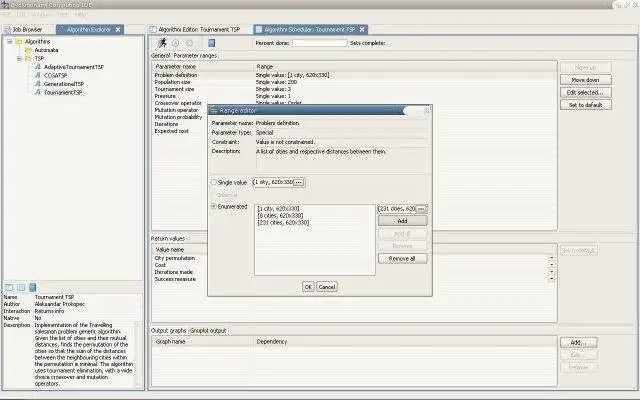The width and height of the screenshot is (640, 400).
Task: Open dropdown arrow for Iterations made row
Action: pos(552,272)
